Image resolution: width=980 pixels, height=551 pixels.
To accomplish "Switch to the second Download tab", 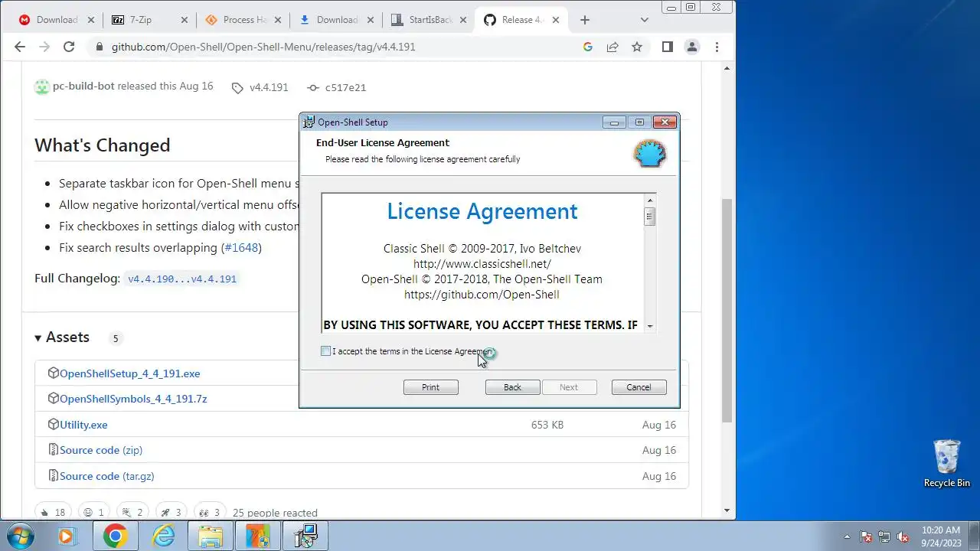I will coord(335,20).
